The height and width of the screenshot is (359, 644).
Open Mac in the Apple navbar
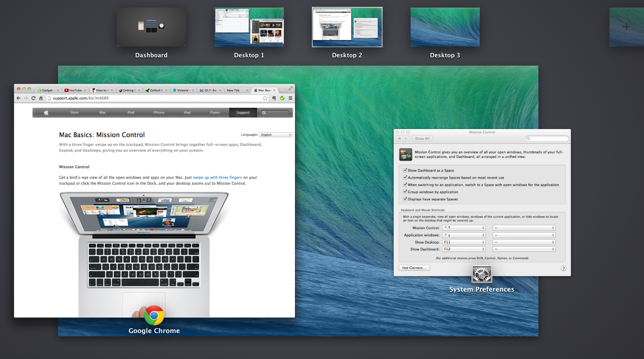tap(103, 112)
